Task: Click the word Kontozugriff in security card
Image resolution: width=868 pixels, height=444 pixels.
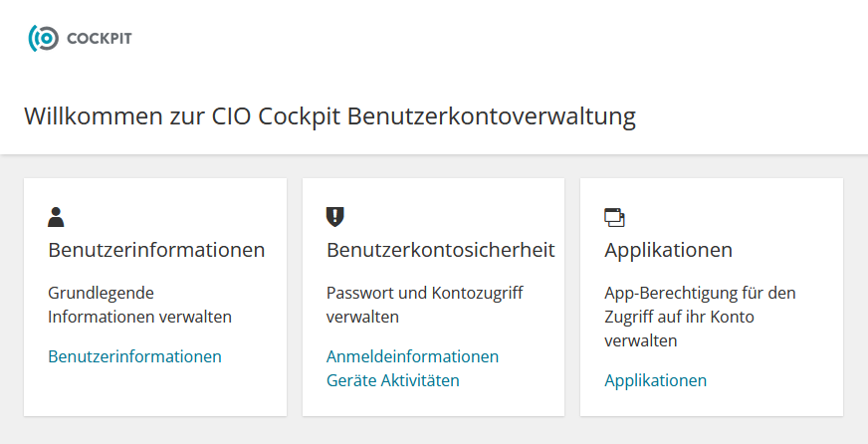Action: click(x=477, y=293)
